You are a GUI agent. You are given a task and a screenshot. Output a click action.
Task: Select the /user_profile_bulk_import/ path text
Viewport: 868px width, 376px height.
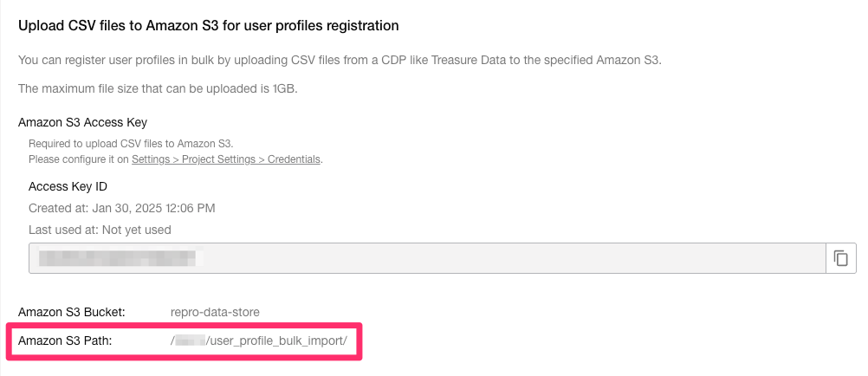pos(276,341)
